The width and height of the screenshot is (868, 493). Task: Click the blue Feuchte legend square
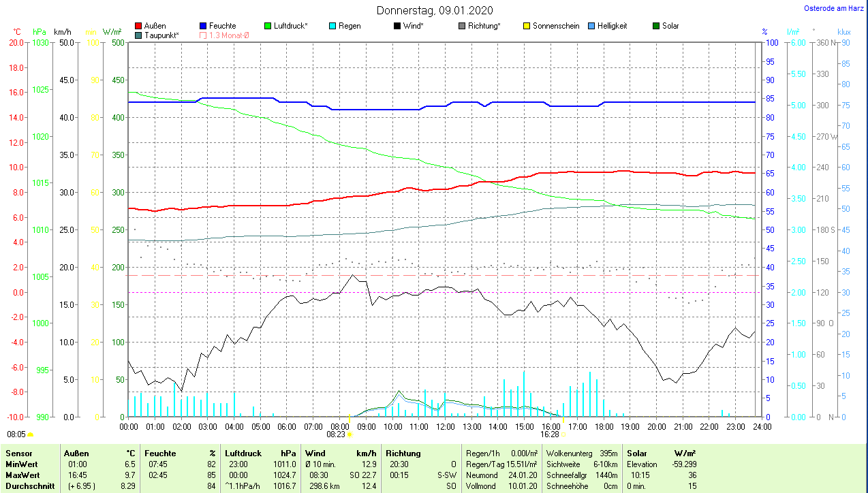tap(204, 27)
